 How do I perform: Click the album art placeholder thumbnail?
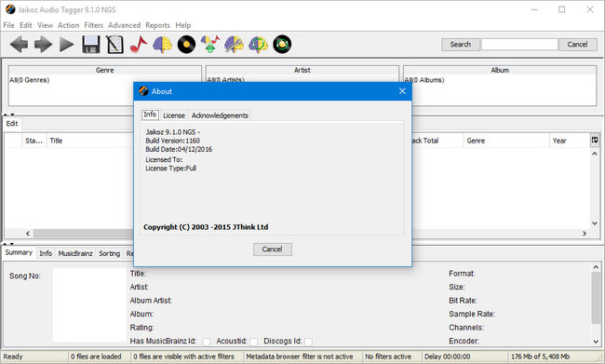(x=89, y=305)
